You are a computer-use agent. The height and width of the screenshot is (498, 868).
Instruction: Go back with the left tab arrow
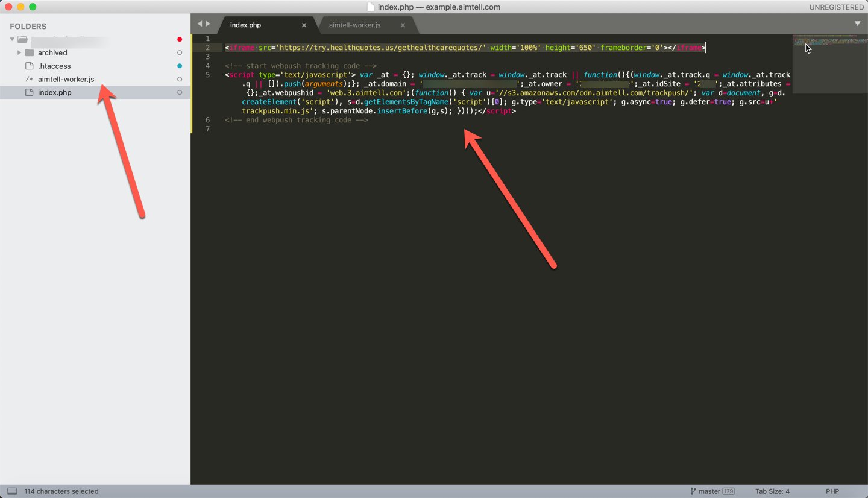click(x=200, y=24)
